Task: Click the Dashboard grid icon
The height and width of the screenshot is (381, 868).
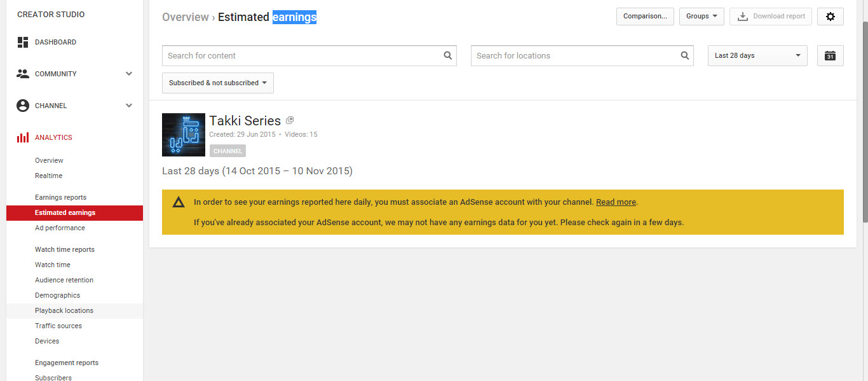Action: [x=23, y=42]
